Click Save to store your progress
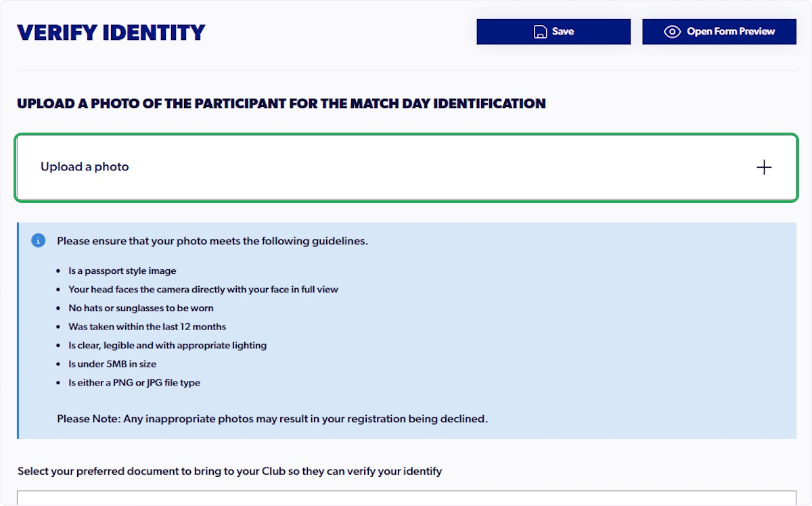Viewport: 812px width, 506px height. tap(554, 31)
